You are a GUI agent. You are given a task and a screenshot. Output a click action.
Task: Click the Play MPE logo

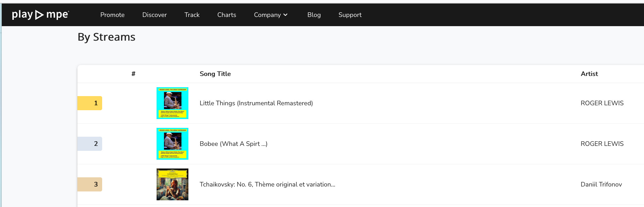coord(40,15)
